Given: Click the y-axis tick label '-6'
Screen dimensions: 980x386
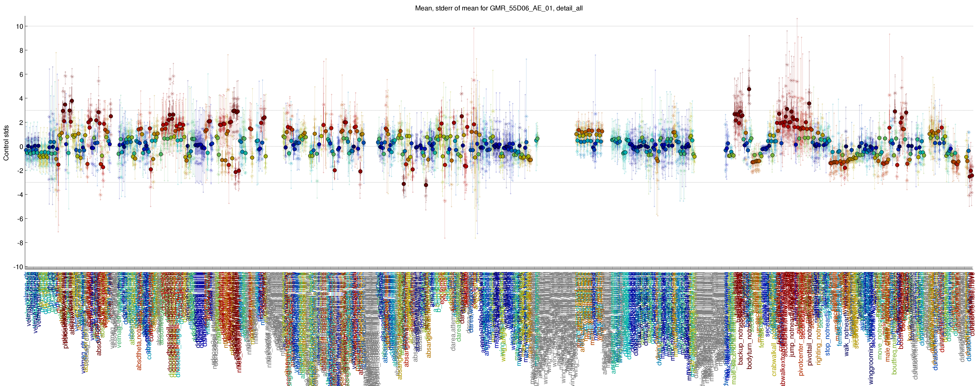Looking at the screenshot, I should click(x=20, y=219).
